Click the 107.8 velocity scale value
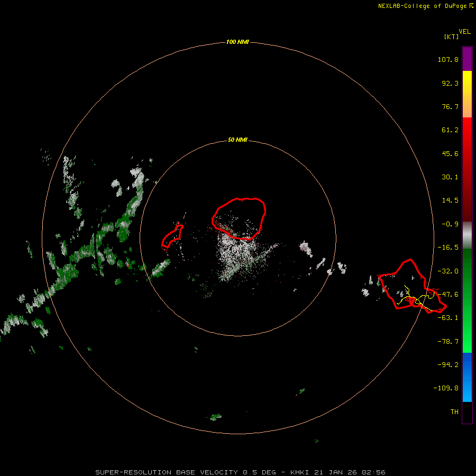The height and width of the screenshot is (476, 476). [448, 59]
